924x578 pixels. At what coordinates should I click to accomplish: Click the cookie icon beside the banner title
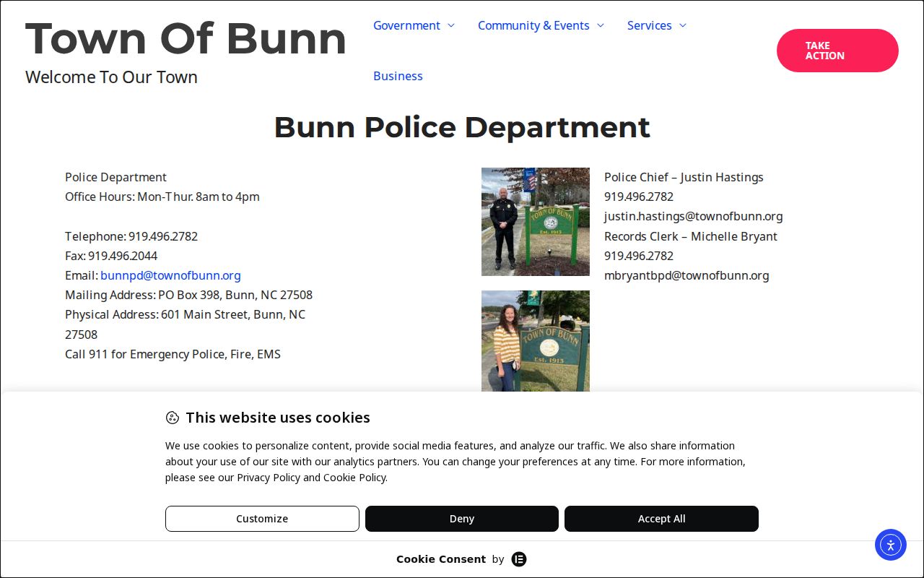172,418
